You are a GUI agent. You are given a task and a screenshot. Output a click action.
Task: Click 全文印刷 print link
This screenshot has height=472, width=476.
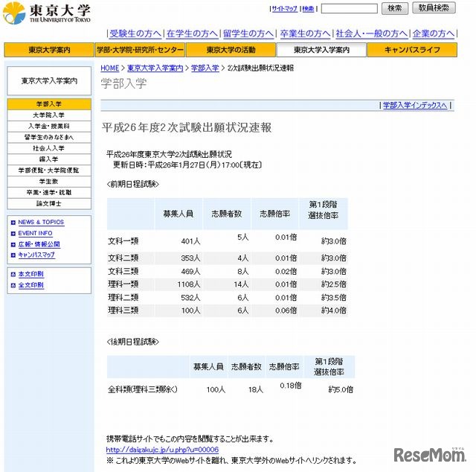[31, 285]
